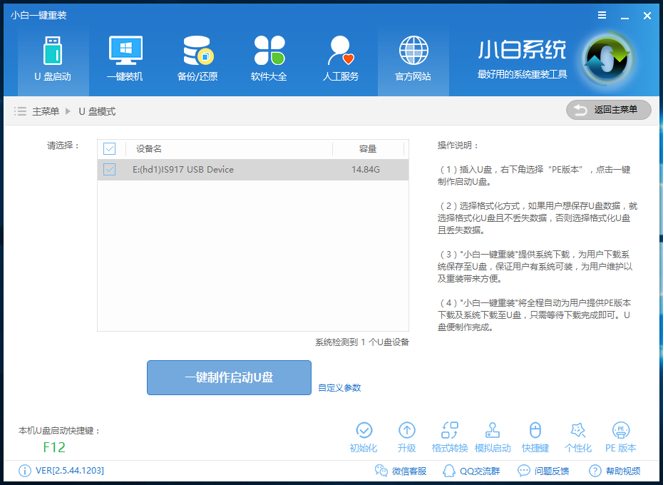Switch to the 官方网站 tab
This screenshot has height=485, width=664.
point(413,58)
